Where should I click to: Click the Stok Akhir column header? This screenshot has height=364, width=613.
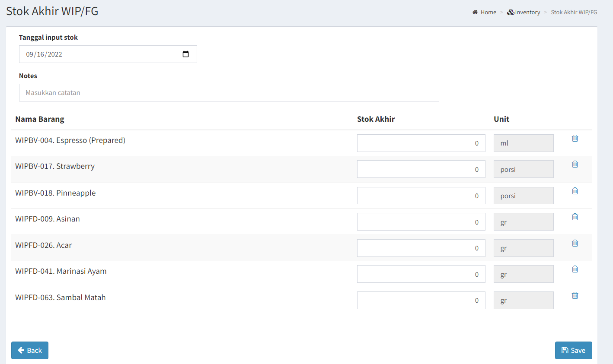(x=376, y=119)
